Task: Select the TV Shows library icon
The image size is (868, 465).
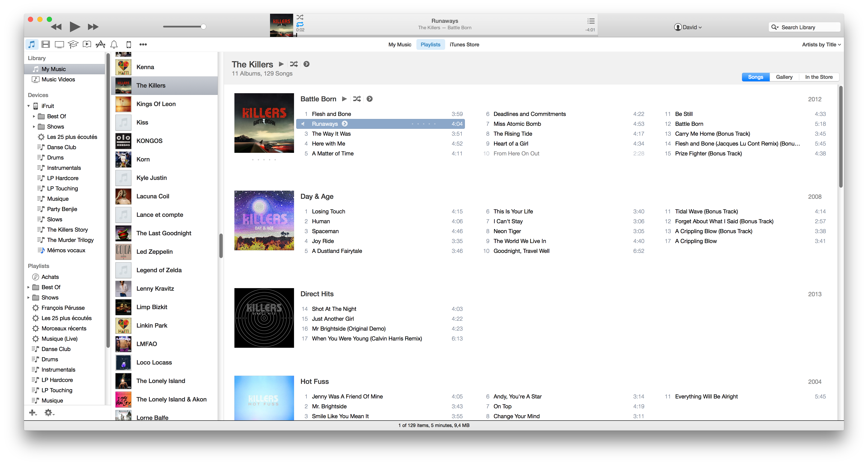Action: (59, 44)
